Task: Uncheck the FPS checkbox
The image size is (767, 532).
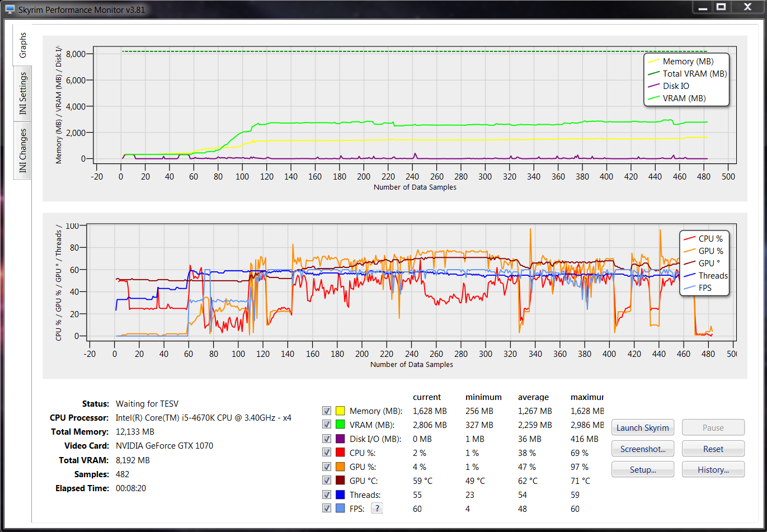Action: (327, 509)
